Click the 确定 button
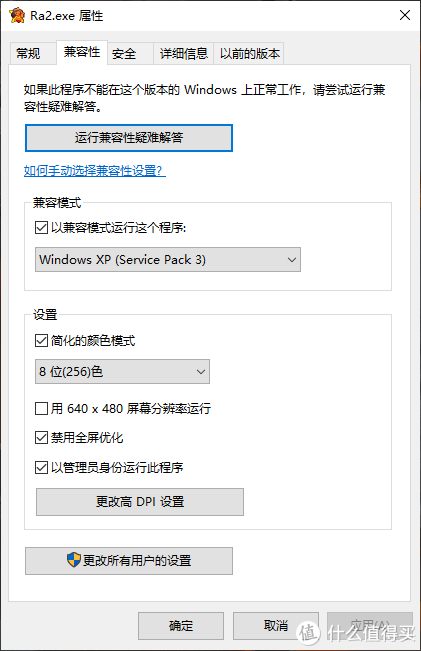The width and height of the screenshot is (421, 651). (x=181, y=626)
